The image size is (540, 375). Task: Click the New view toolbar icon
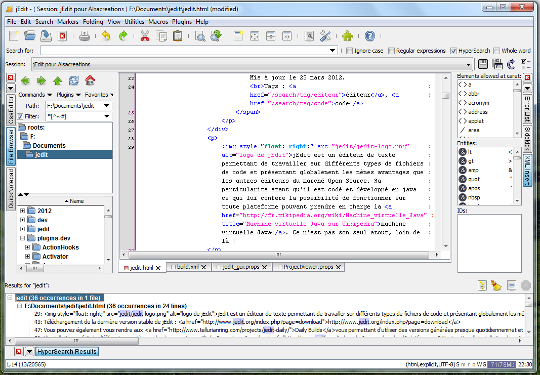point(238,36)
